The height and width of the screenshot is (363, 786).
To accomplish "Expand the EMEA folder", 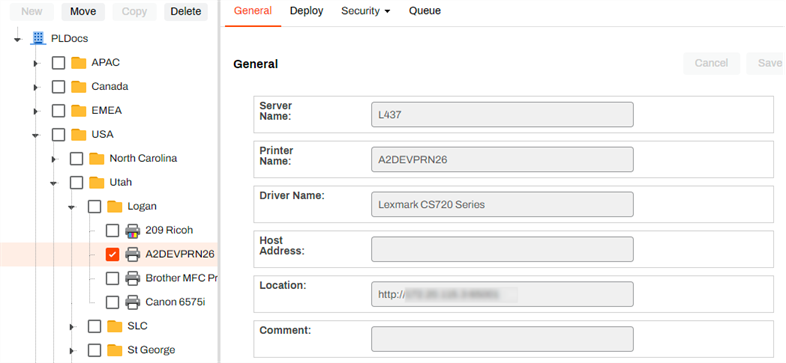I will (36, 111).
